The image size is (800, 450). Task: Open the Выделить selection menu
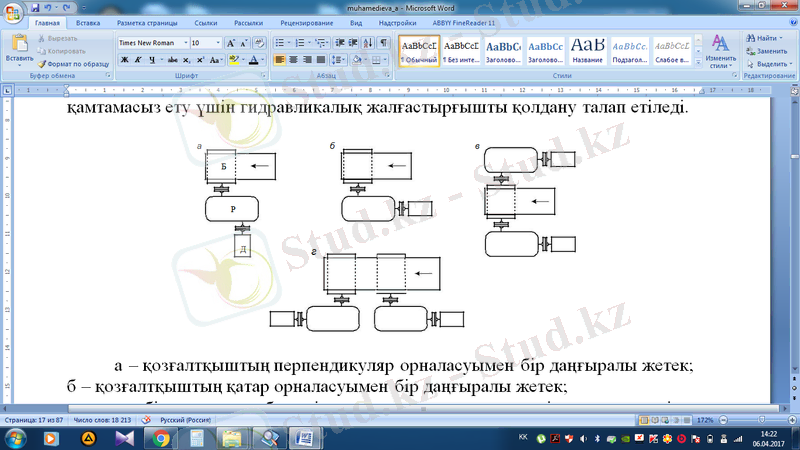point(769,64)
